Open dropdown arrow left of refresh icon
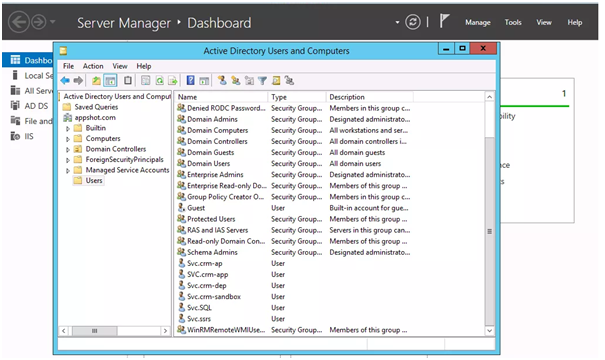This screenshot has height=360, width=605. pos(397,22)
